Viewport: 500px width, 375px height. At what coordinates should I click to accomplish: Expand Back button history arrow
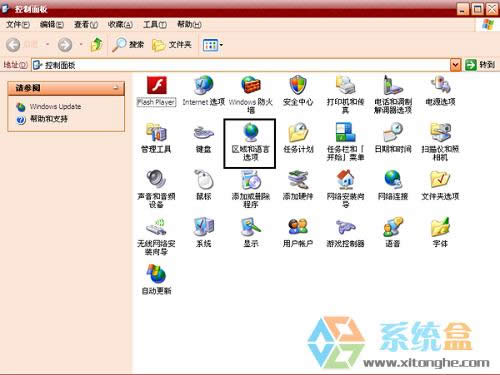(48, 45)
